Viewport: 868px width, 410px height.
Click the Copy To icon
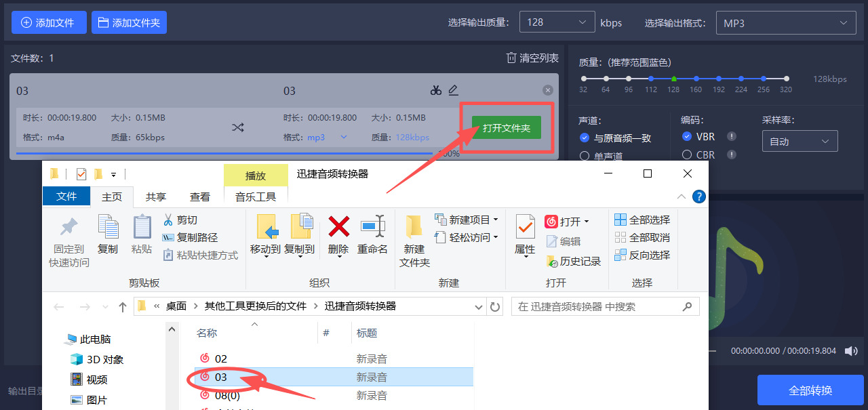301,227
